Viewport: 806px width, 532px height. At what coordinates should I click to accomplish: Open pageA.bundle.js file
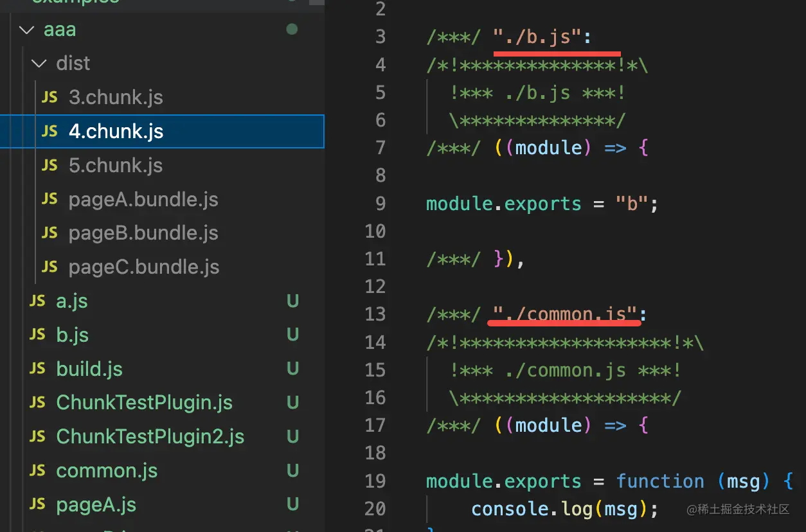(x=143, y=199)
